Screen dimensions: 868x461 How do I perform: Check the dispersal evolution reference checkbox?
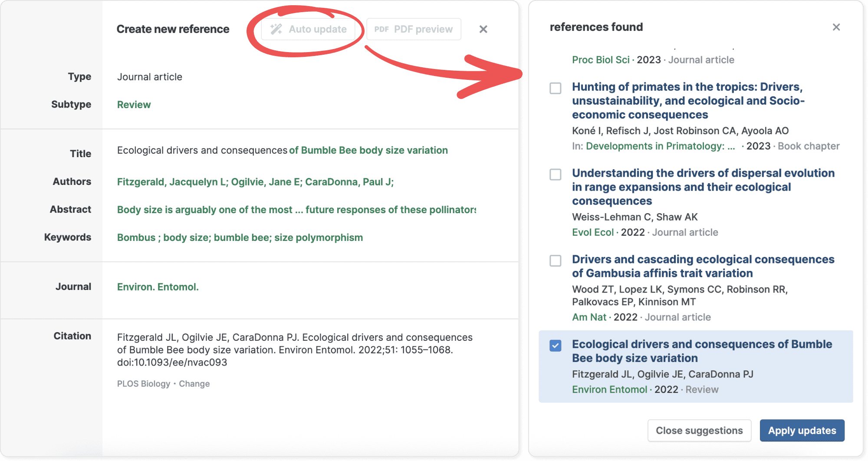click(x=555, y=175)
